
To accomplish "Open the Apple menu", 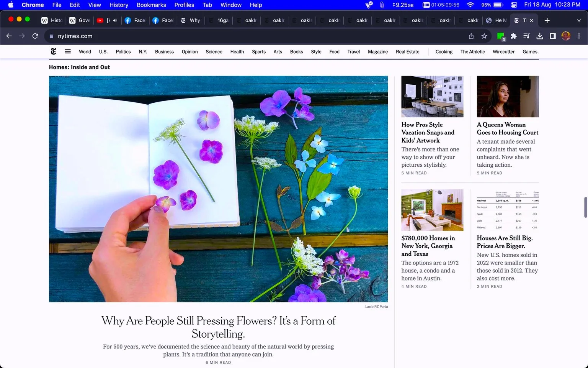I will pos(11,5).
